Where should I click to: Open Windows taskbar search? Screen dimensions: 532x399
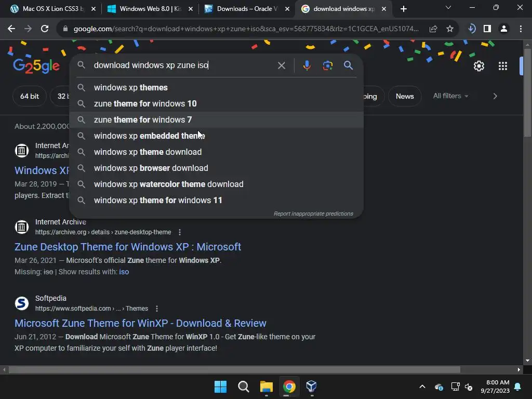[x=243, y=387]
